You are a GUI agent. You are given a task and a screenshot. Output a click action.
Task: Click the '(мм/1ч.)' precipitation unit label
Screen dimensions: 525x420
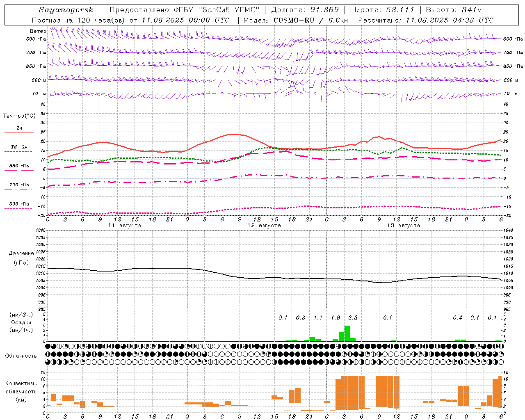coord(21,330)
